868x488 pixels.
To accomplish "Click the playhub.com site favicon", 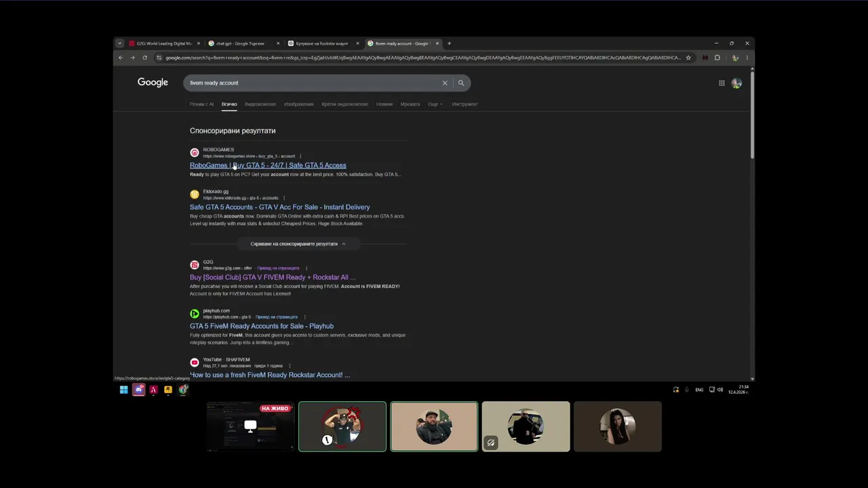I will (195, 313).
